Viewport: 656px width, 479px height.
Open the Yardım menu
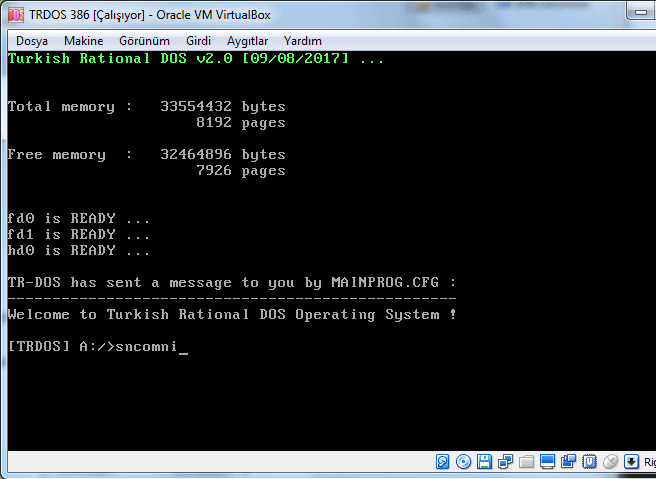pos(303,41)
